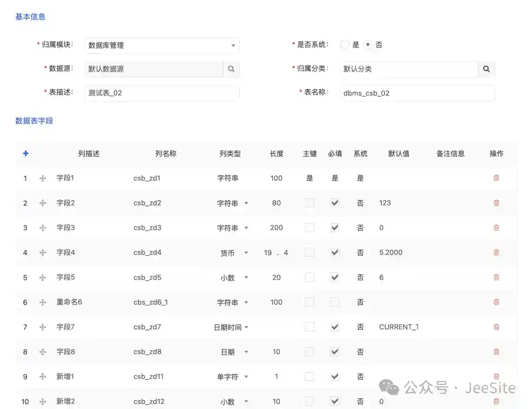Click search icon next to 默认数据源
Viewport: 532px width, 409px height.
tap(231, 69)
